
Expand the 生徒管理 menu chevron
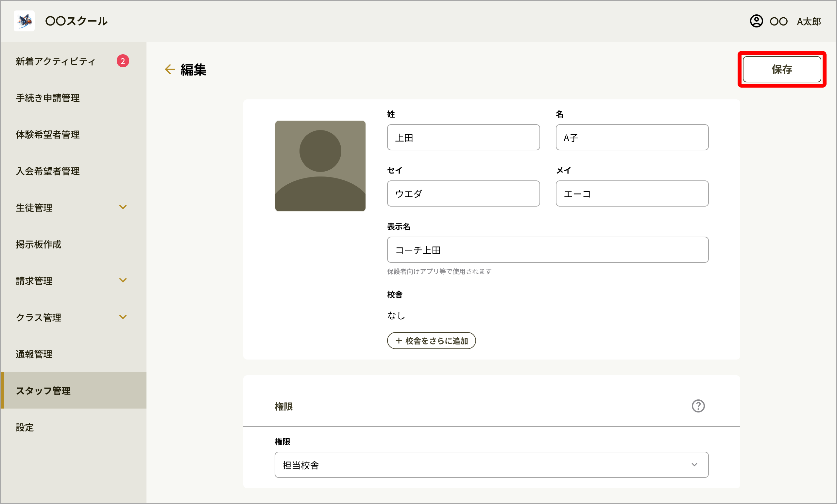(x=123, y=207)
